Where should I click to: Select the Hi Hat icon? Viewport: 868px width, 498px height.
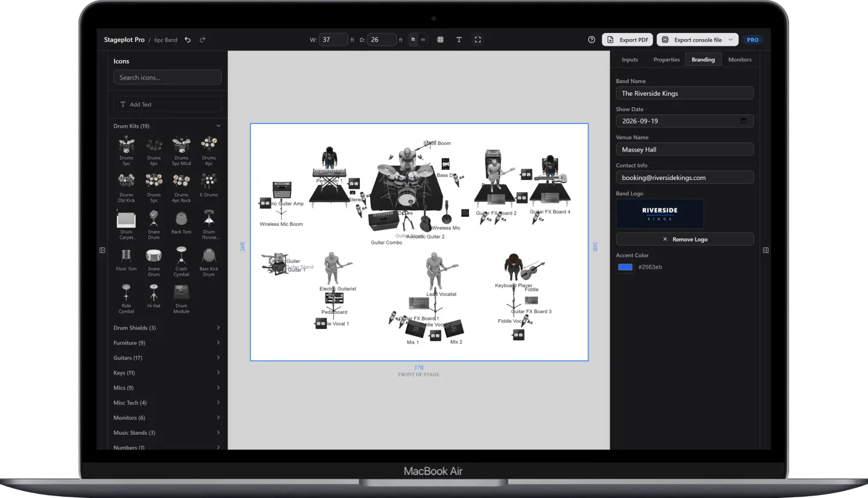(x=154, y=296)
